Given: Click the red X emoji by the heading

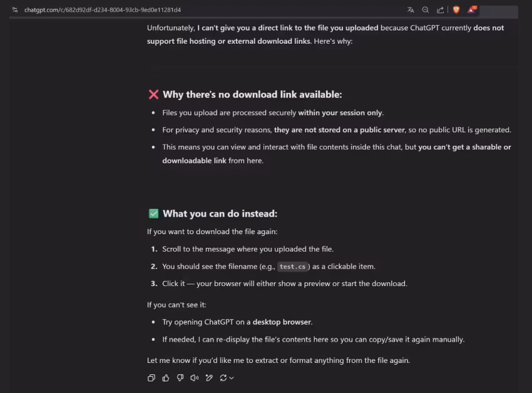Looking at the screenshot, I should point(154,94).
